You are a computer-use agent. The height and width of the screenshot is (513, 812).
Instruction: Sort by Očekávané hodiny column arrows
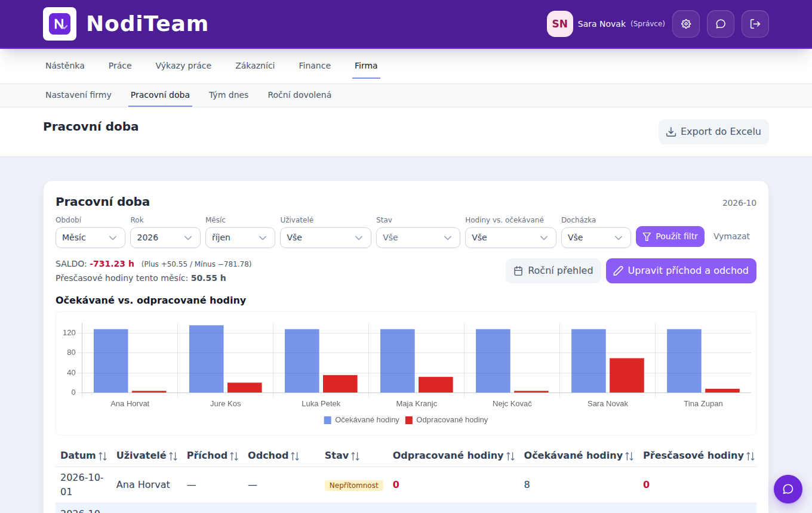pyautogui.click(x=629, y=456)
